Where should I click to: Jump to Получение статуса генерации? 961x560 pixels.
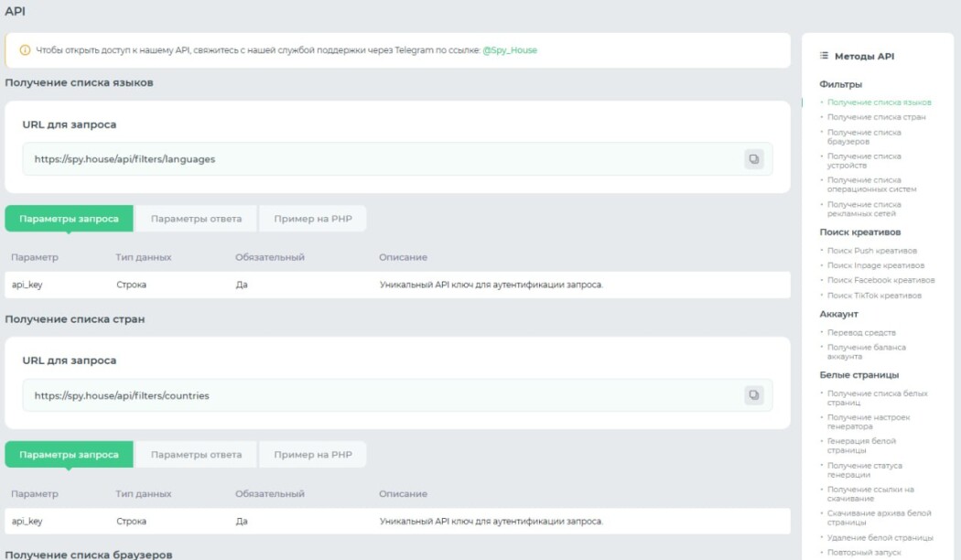click(x=864, y=470)
